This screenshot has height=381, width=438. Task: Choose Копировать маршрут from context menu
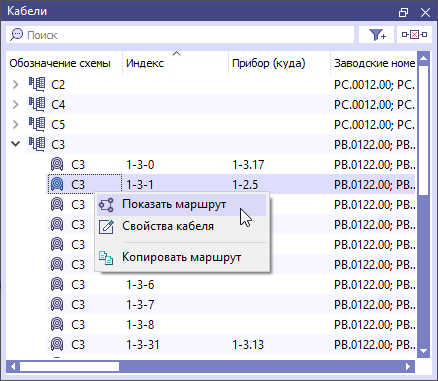tap(182, 258)
